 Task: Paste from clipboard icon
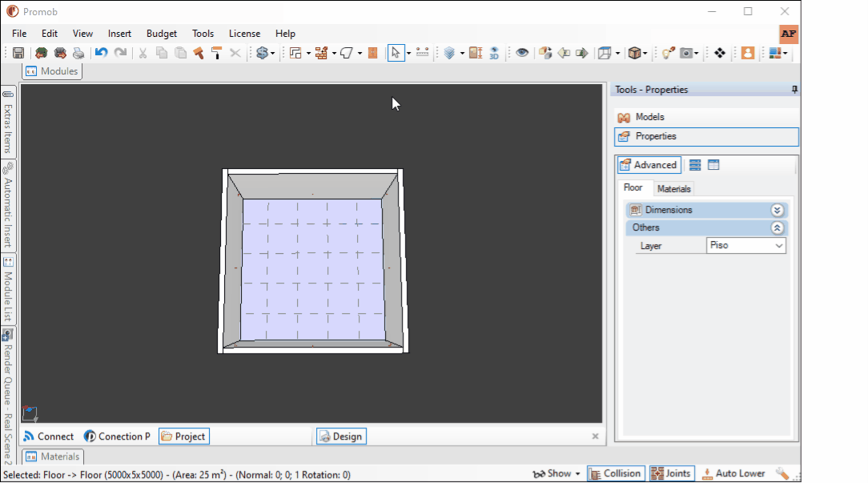point(180,53)
